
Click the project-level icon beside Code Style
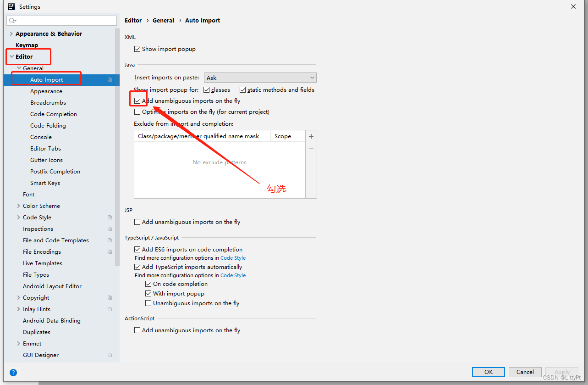coord(110,218)
